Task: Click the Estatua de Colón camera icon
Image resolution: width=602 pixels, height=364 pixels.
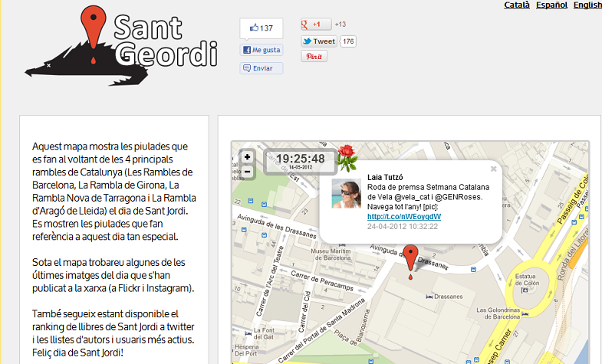Action: click(525, 290)
